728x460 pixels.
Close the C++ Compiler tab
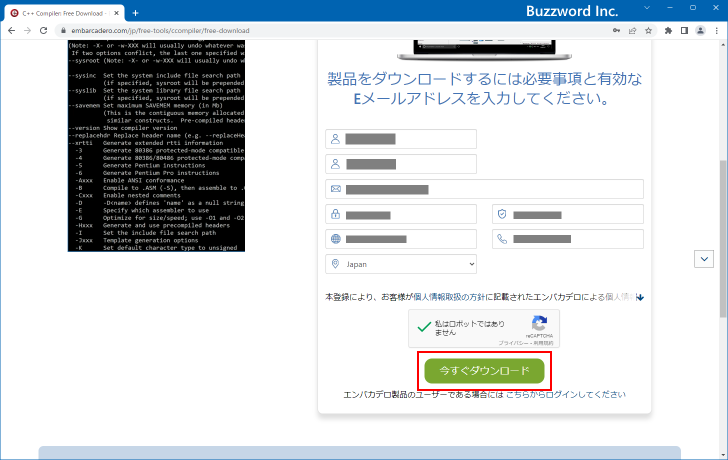(x=116, y=13)
